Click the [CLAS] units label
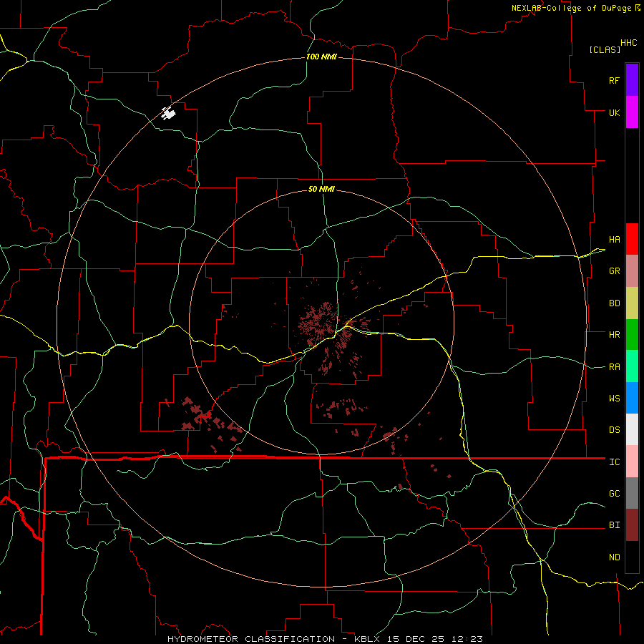 click(x=605, y=49)
